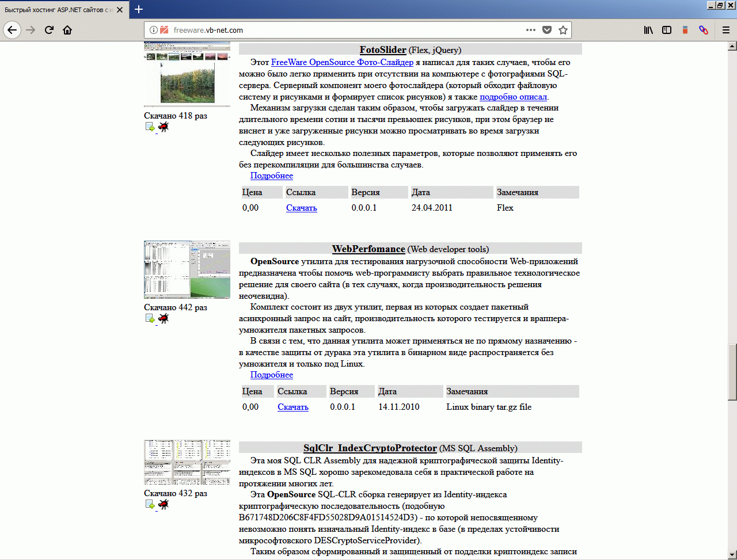Screen dimensions: 737x560
Task: Click the scrollbar down arrow
Action: pos(732,555)
